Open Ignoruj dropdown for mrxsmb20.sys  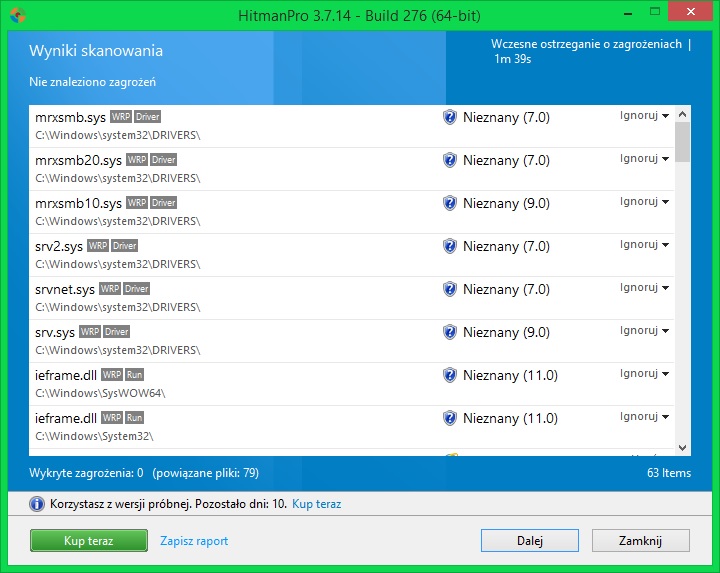[x=644, y=158]
